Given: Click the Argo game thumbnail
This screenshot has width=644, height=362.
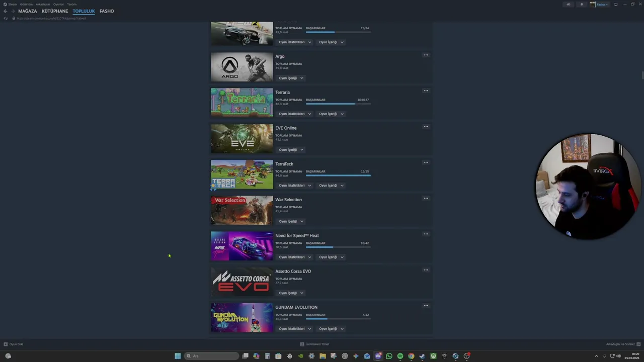Looking at the screenshot, I should (242, 67).
